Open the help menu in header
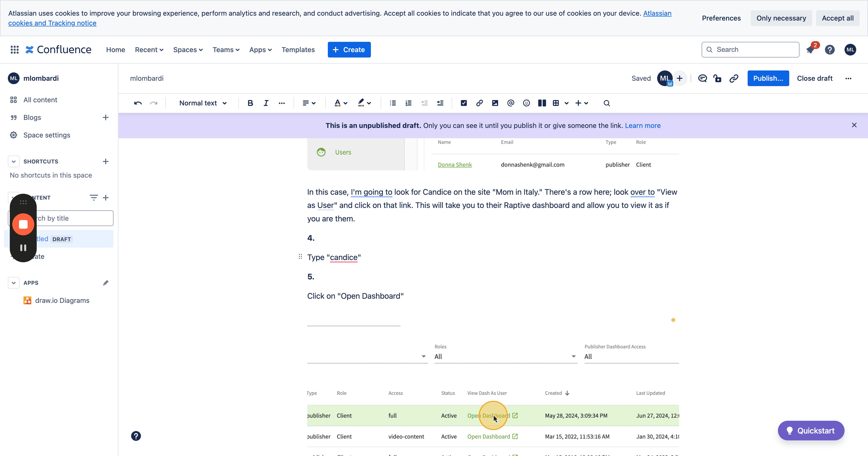This screenshot has width=868, height=456. 830,50
